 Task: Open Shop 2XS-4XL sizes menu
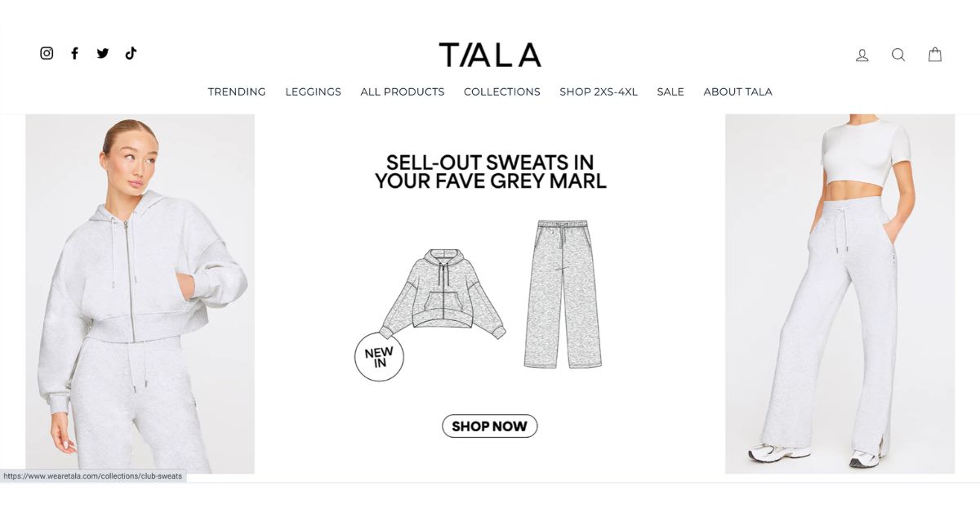click(599, 91)
